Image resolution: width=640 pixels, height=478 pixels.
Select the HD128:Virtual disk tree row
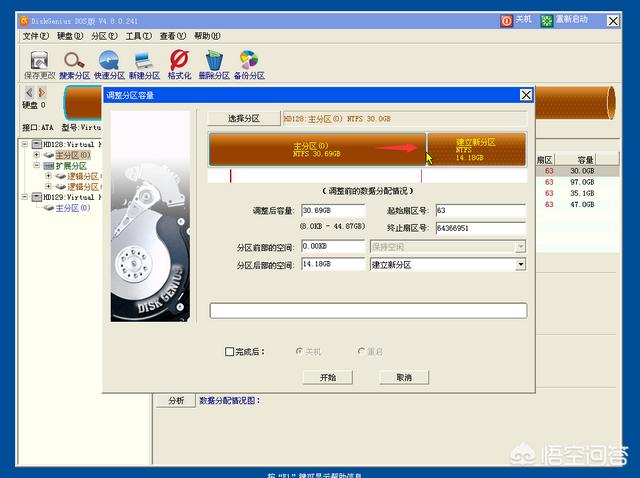click(72, 145)
